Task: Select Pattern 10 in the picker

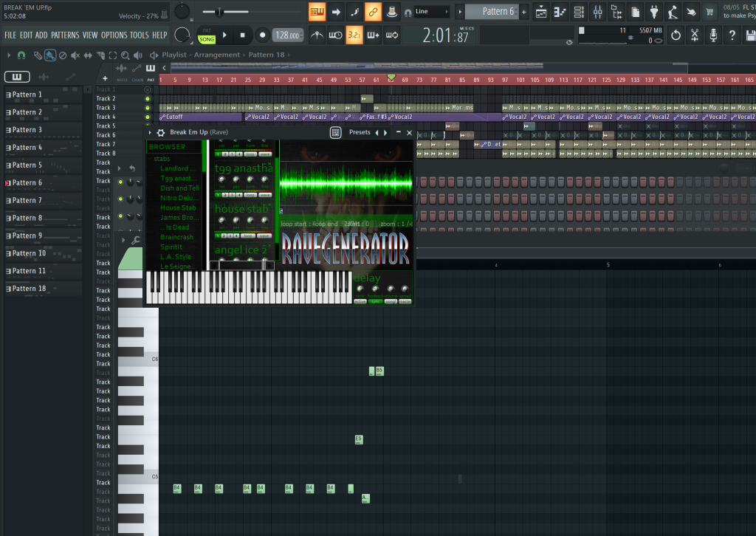Action: [x=29, y=253]
